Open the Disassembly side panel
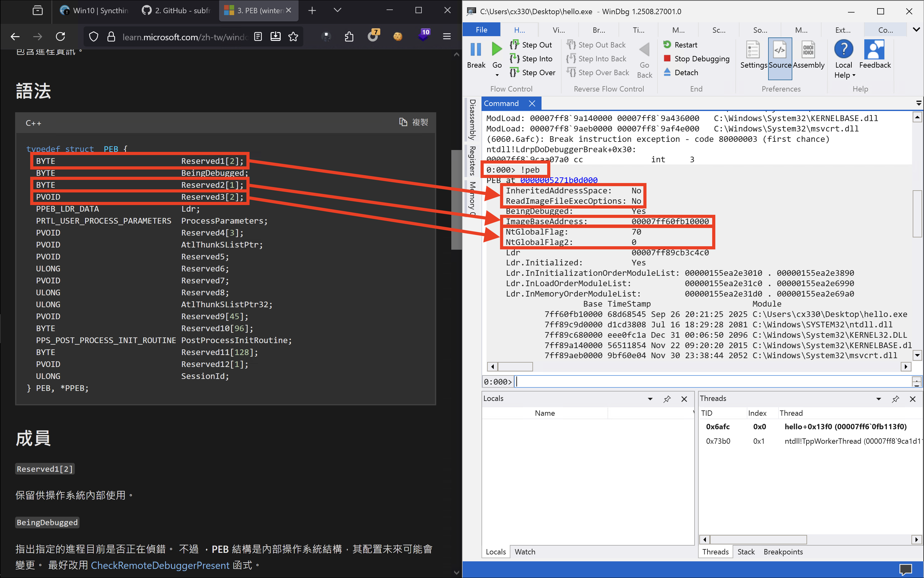 [x=472, y=119]
